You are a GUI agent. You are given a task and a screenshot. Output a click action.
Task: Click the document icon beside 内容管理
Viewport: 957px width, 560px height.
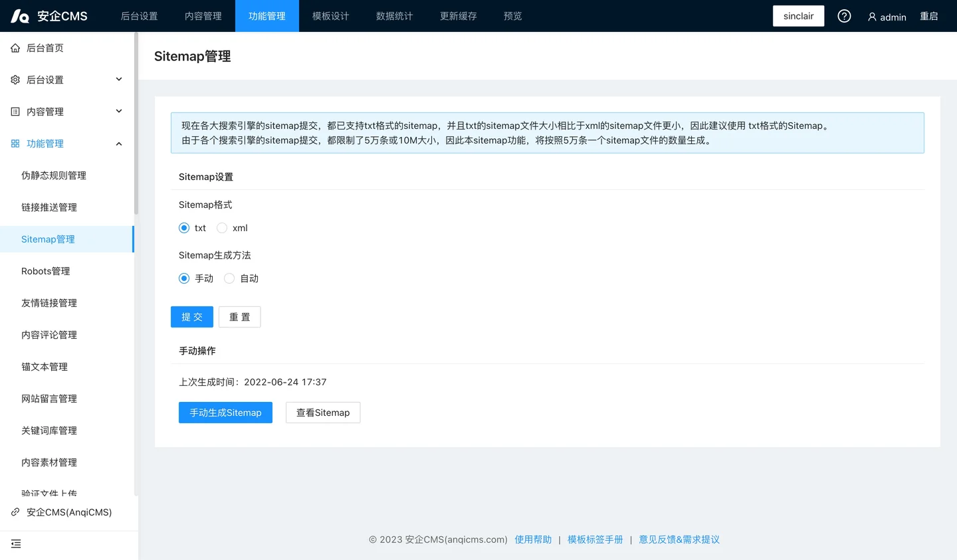pyautogui.click(x=15, y=112)
